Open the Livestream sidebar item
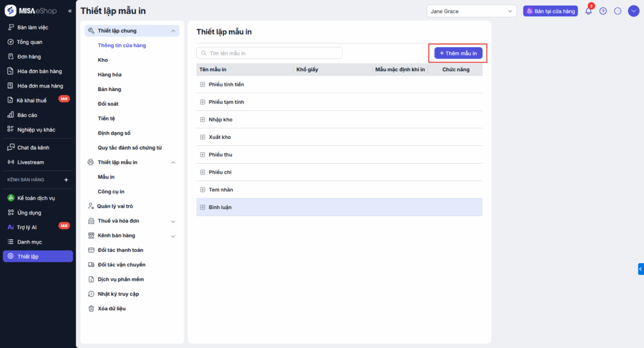Screen dimensions: 644x348 (30, 162)
